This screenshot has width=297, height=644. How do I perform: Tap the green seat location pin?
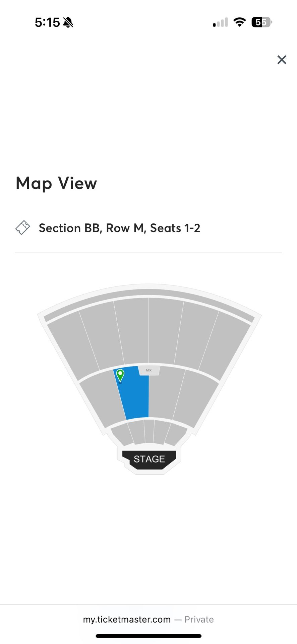click(x=120, y=375)
